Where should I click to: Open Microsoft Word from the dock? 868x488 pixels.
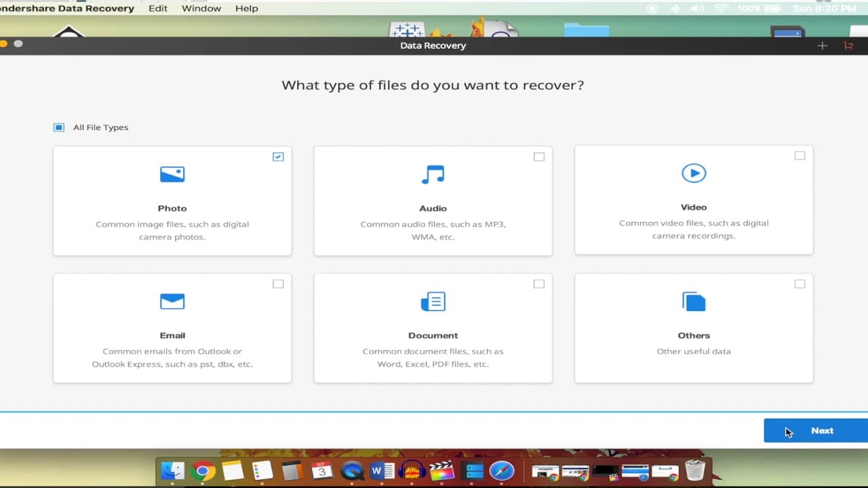tap(382, 470)
